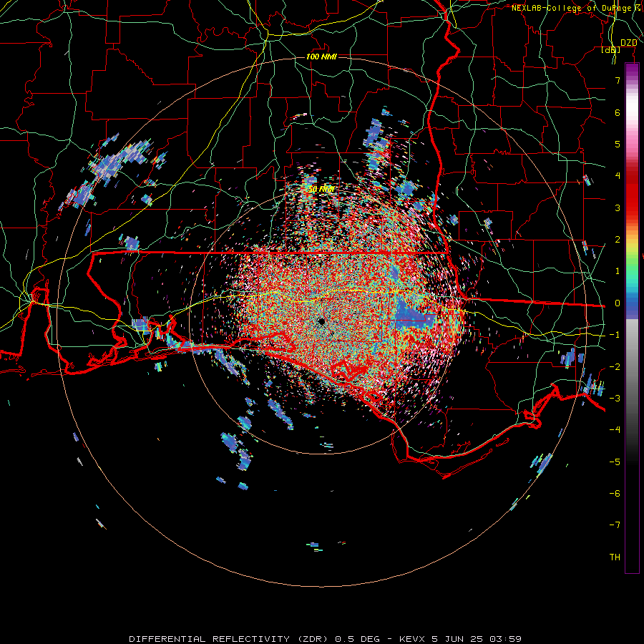Viewport: 644px width, 644px height.
Task: Click the positive 4 scale value
Action: 618,176
